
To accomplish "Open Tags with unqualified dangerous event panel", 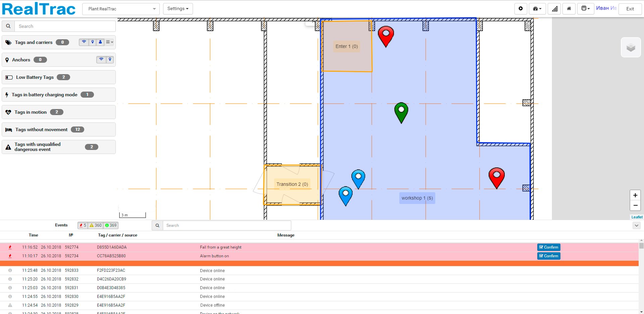I will (x=59, y=147).
